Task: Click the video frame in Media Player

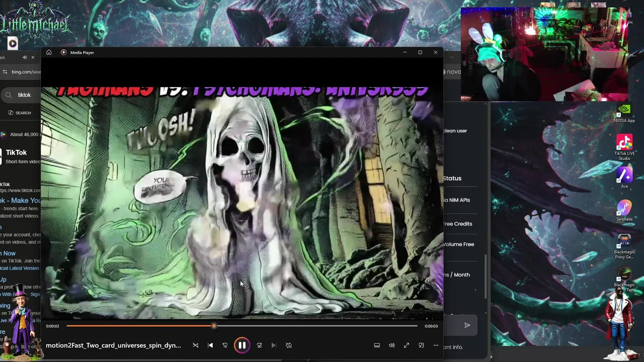Action: (242, 203)
